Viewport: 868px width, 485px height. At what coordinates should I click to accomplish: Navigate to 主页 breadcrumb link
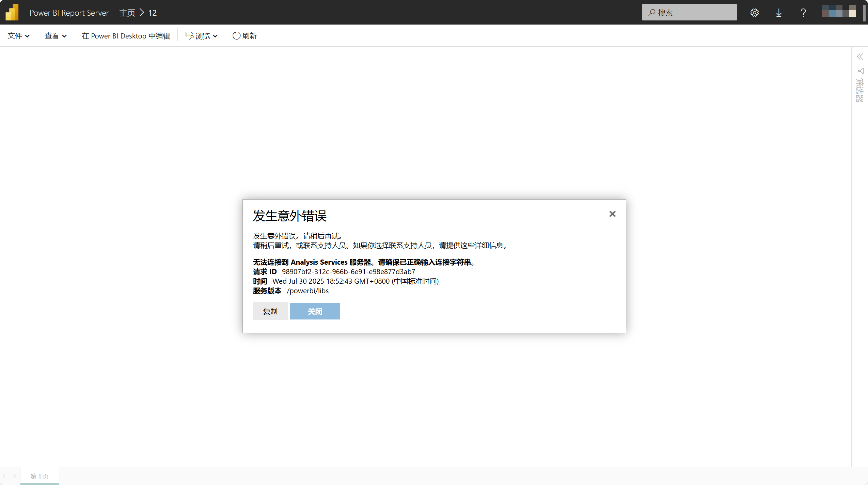(x=127, y=13)
